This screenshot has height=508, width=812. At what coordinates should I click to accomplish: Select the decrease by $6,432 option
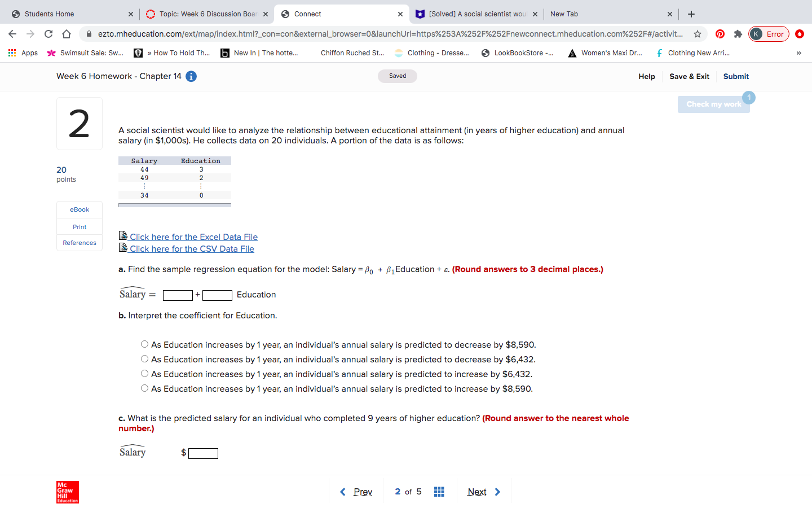click(145, 359)
